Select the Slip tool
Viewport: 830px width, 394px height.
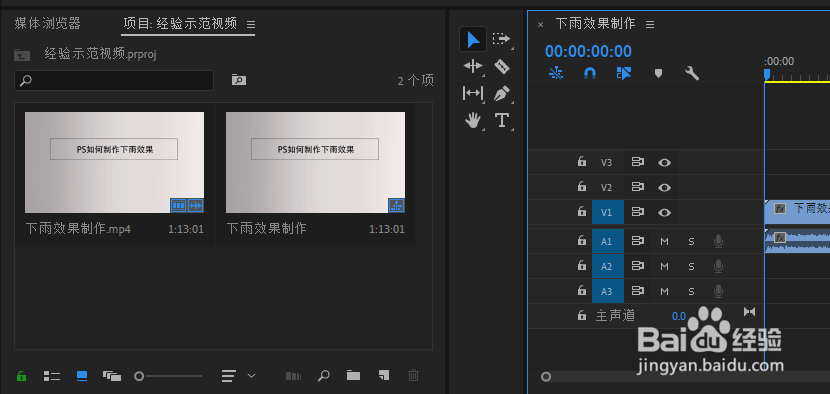pyautogui.click(x=473, y=93)
